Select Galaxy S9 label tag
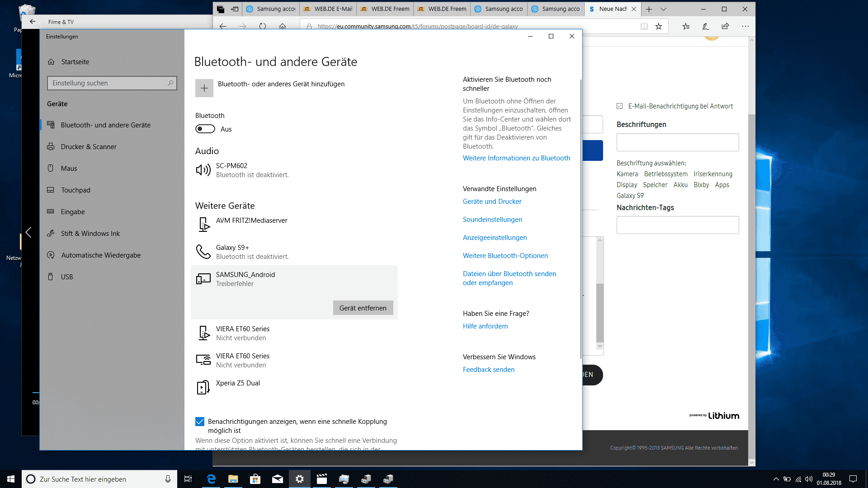This screenshot has height=488, width=868. click(630, 196)
